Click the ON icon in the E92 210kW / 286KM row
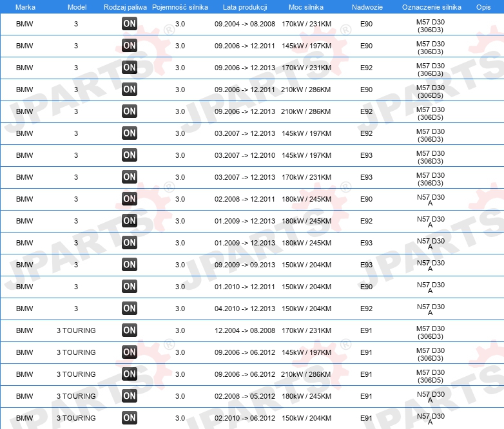 click(x=130, y=111)
